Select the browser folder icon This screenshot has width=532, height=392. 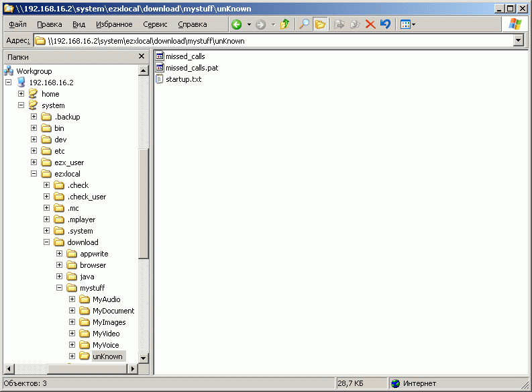point(72,264)
